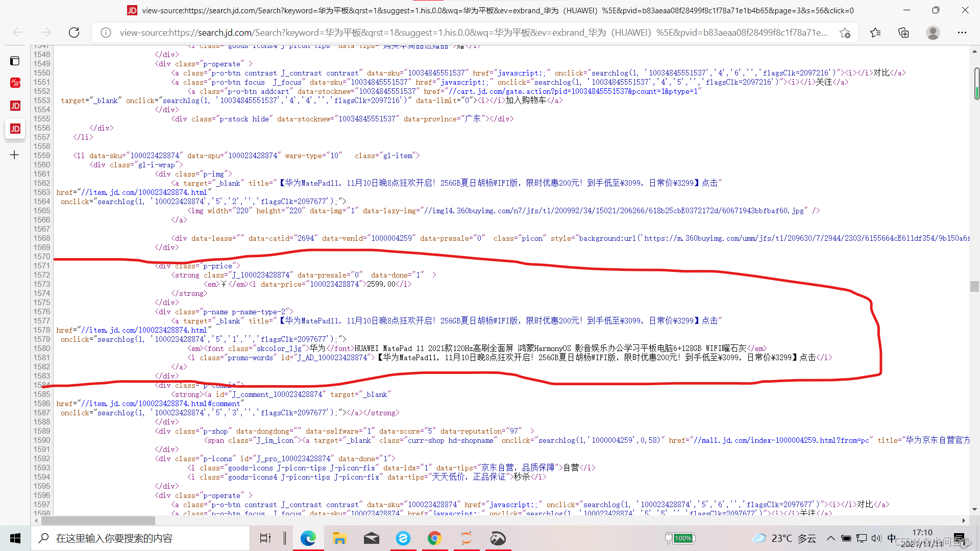Click the "skcolor_ljg" class text
The height and width of the screenshot is (551, 980).
click(x=279, y=348)
